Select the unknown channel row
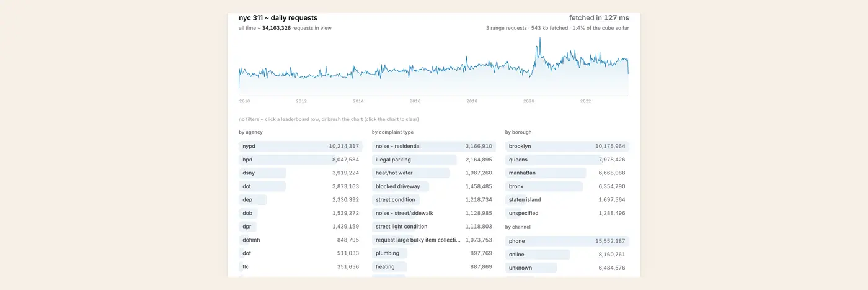 [567, 268]
